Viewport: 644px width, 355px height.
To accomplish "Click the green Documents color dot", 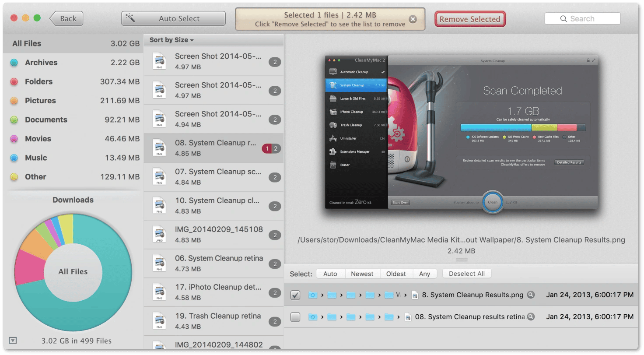I will click(x=14, y=120).
